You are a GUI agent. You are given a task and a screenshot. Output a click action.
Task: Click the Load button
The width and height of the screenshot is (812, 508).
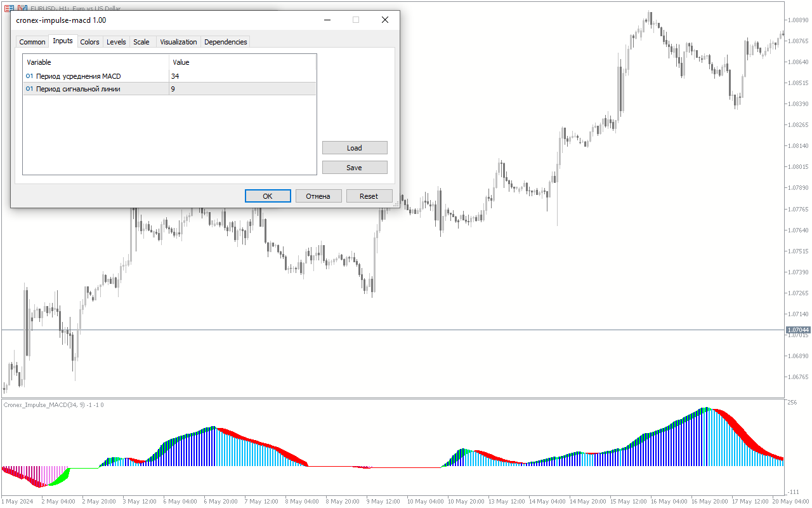(355, 148)
